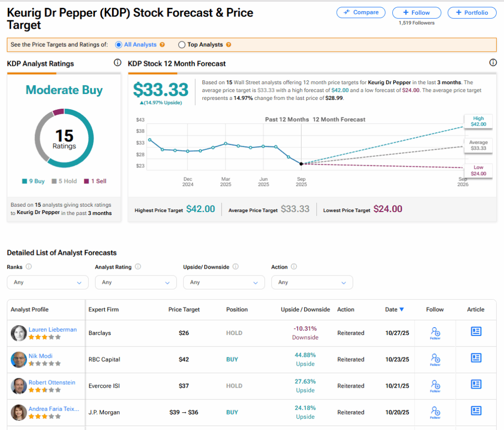The image size is (504, 430).
Task: Open the Action filter dropdown
Action: tap(312, 282)
